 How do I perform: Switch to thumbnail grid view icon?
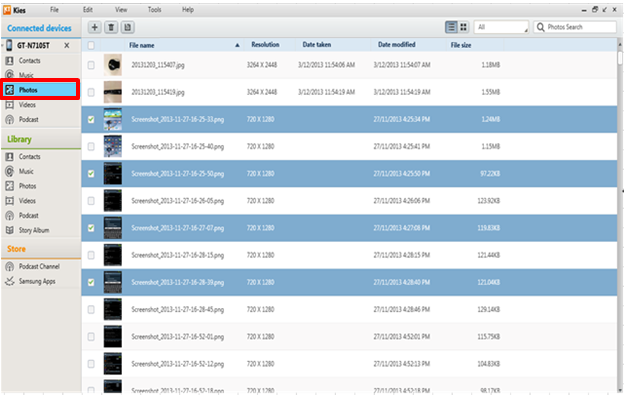pos(463,27)
